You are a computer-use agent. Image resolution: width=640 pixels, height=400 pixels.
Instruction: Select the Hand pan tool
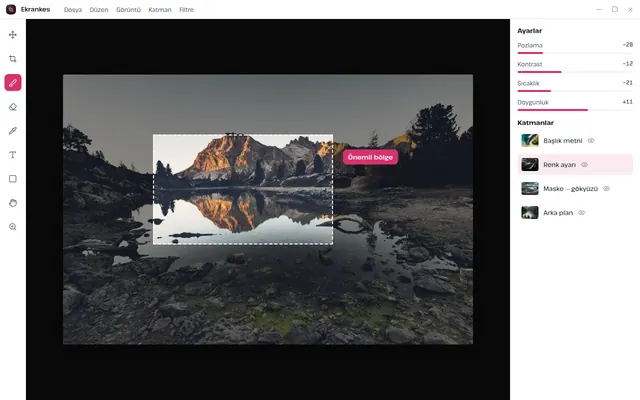[13, 203]
